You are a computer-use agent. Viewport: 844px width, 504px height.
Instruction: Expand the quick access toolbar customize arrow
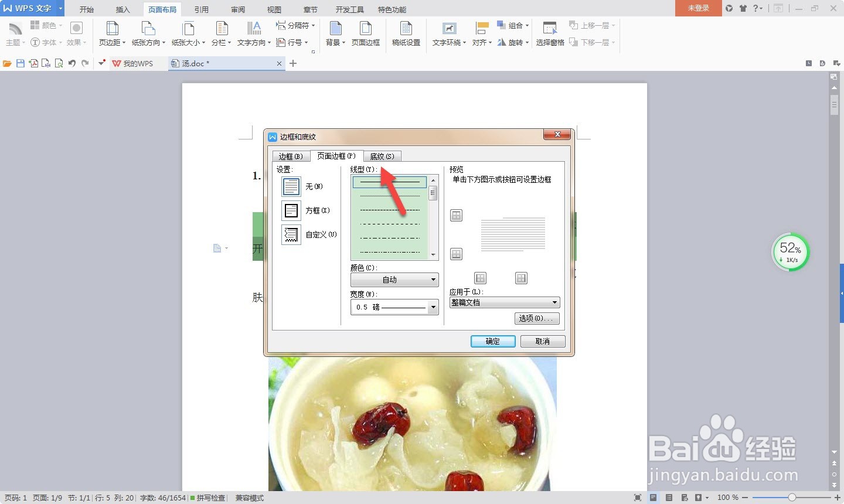click(x=101, y=63)
